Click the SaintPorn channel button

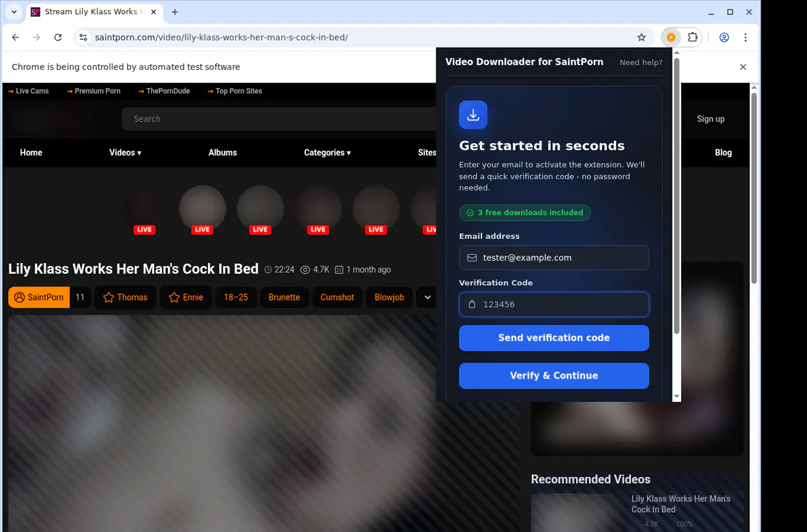(39, 297)
